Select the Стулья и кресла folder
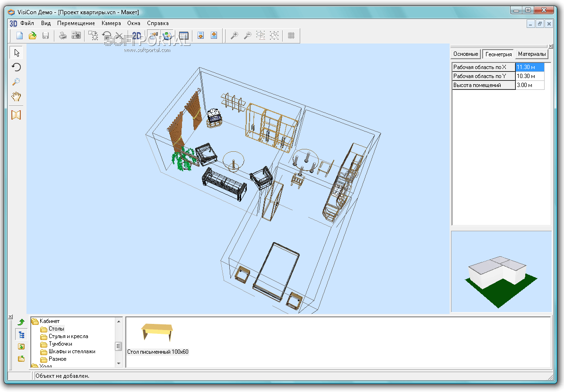This screenshot has height=392, width=564. 69,336
